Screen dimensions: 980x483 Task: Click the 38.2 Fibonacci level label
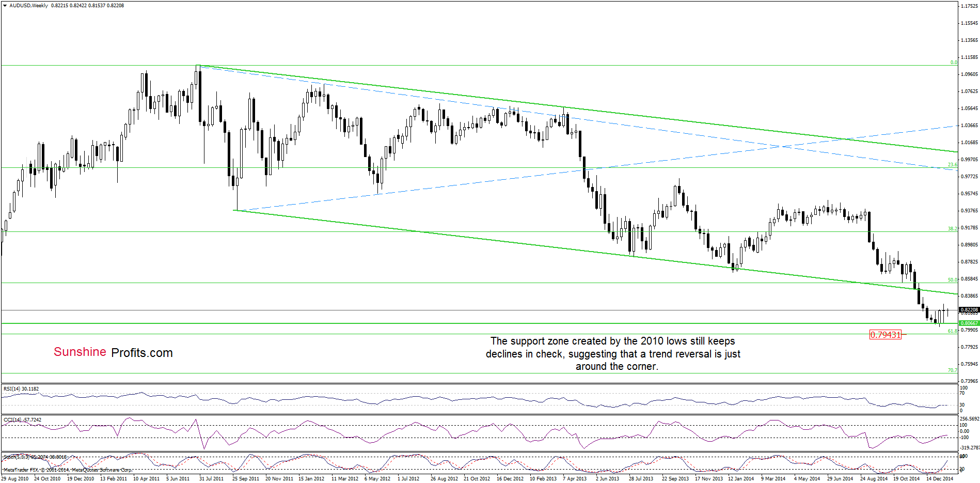[952, 228]
